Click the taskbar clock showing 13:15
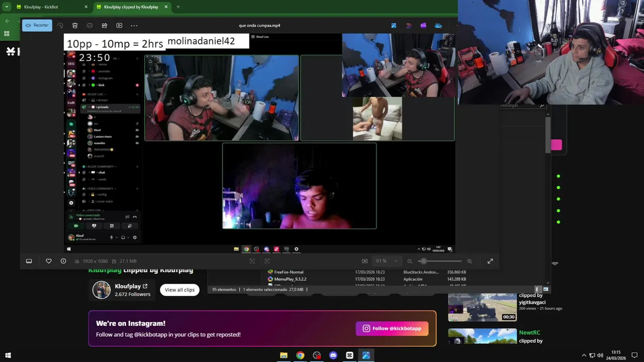This screenshot has height=362, width=644. coord(616,355)
